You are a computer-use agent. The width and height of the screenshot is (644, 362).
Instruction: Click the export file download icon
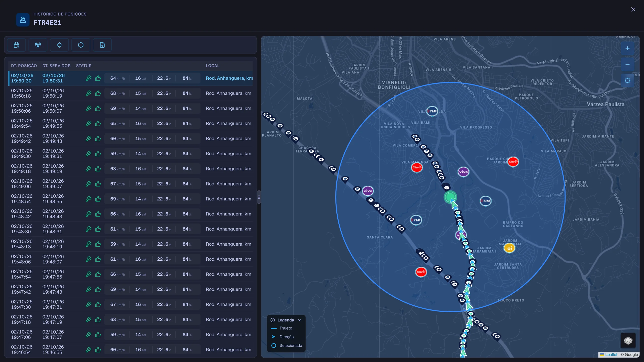[x=102, y=45]
